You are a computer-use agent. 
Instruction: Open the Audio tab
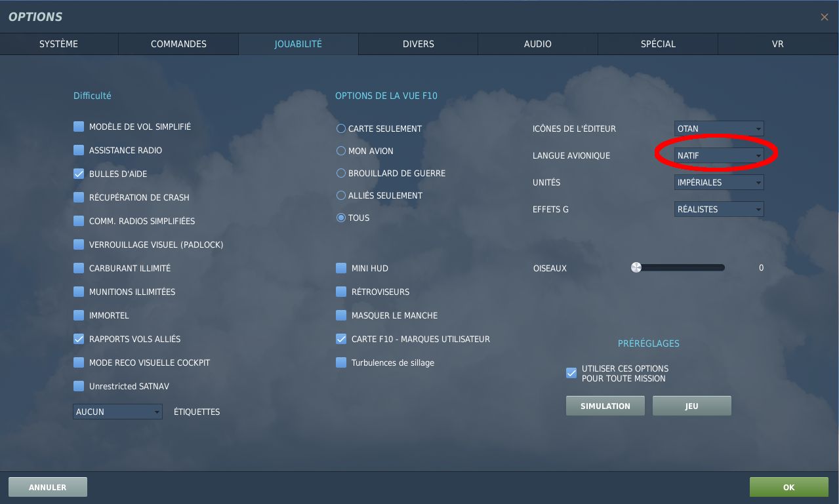point(537,44)
